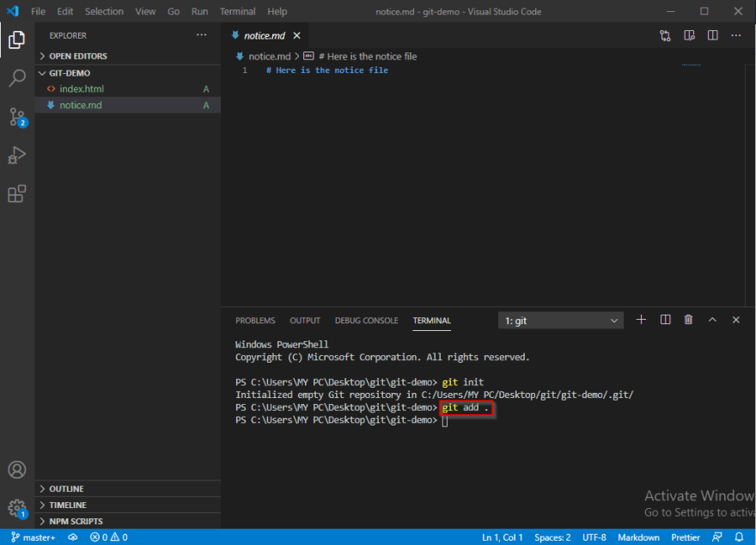
Task: Place cursor on editor line 1 text
Action: point(327,70)
